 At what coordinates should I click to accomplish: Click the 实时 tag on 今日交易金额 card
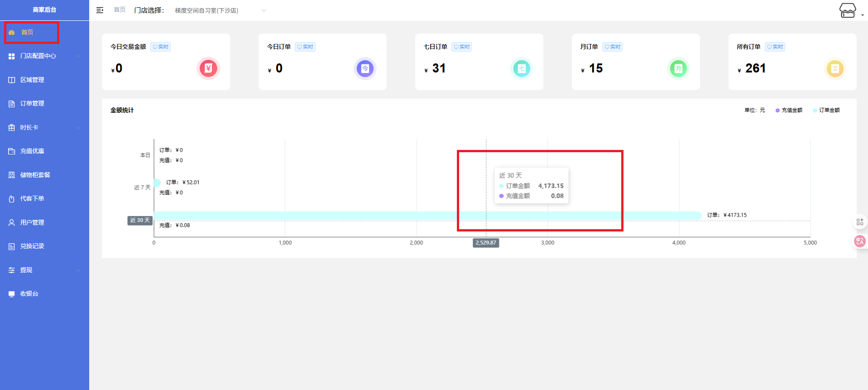[161, 47]
